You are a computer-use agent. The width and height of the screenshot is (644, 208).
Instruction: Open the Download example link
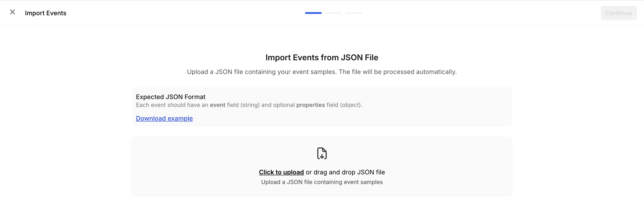(164, 118)
